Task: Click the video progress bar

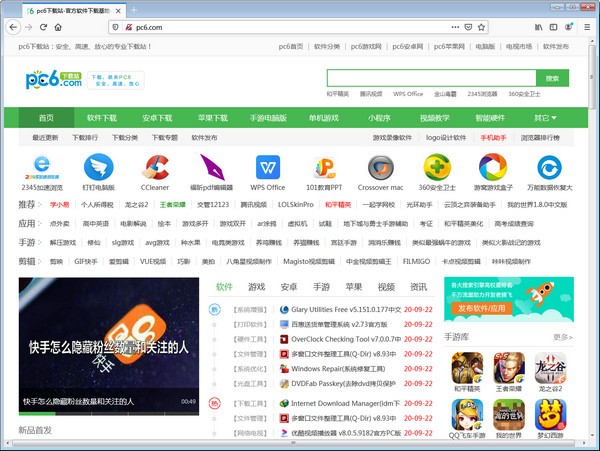Action: 108,413
